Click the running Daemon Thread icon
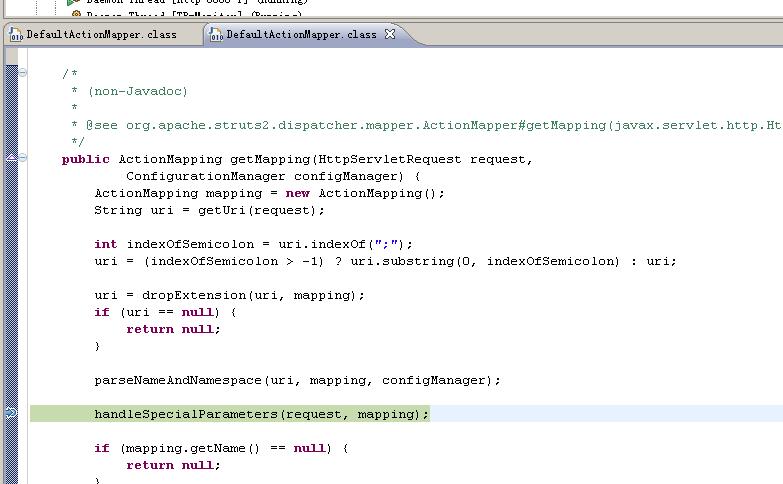 (73, 2)
